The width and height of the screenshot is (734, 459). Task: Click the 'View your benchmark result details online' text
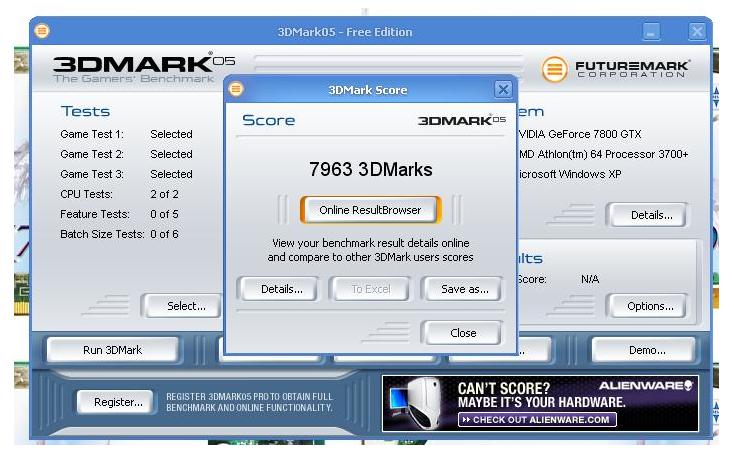click(x=370, y=243)
